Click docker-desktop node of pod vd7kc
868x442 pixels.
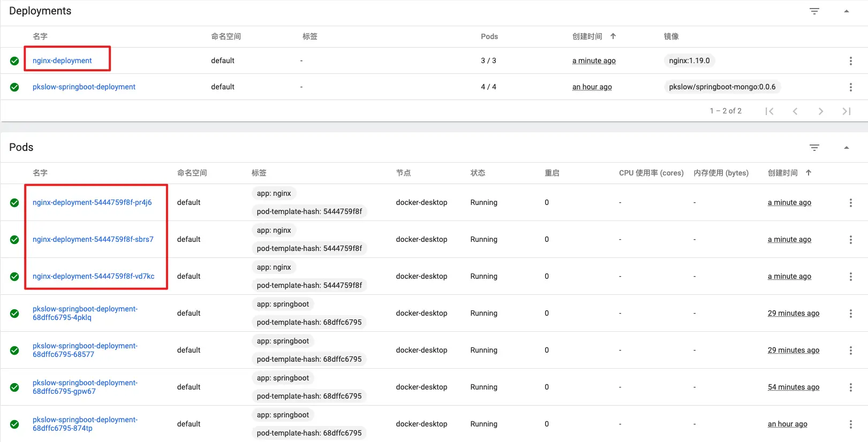421,276
